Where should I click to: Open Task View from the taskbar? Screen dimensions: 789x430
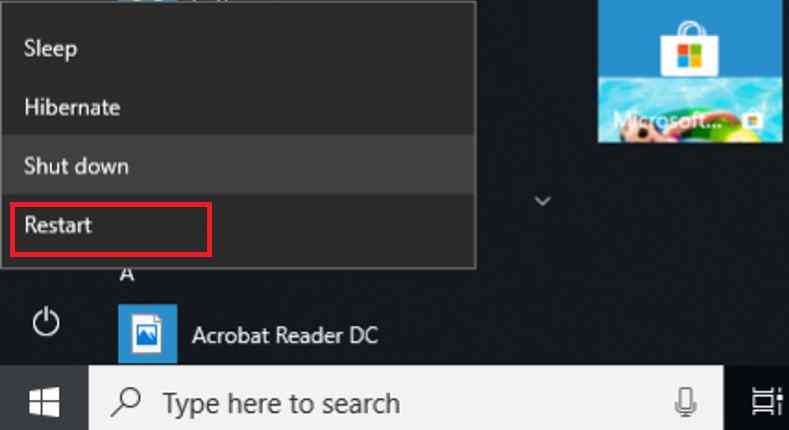[x=766, y=401]
